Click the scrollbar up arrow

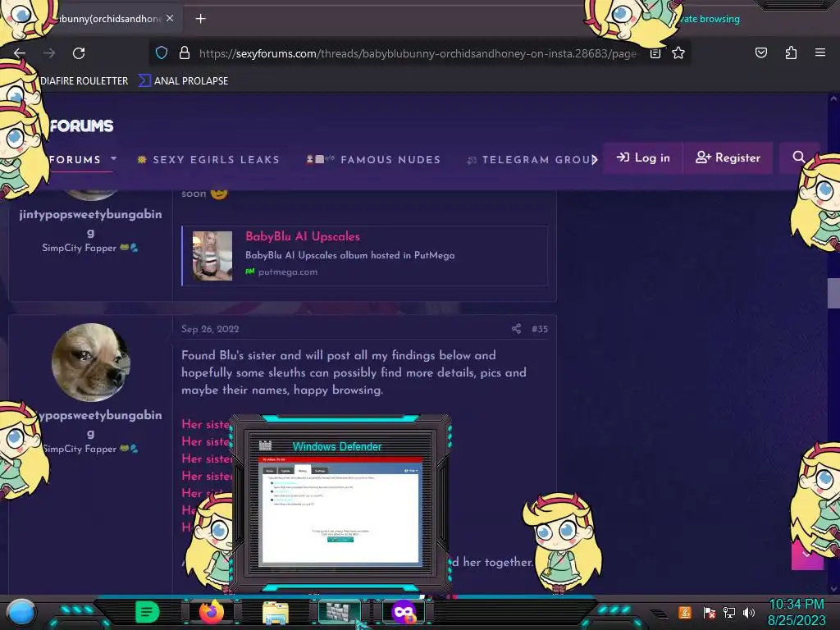(x=833, y=99)
